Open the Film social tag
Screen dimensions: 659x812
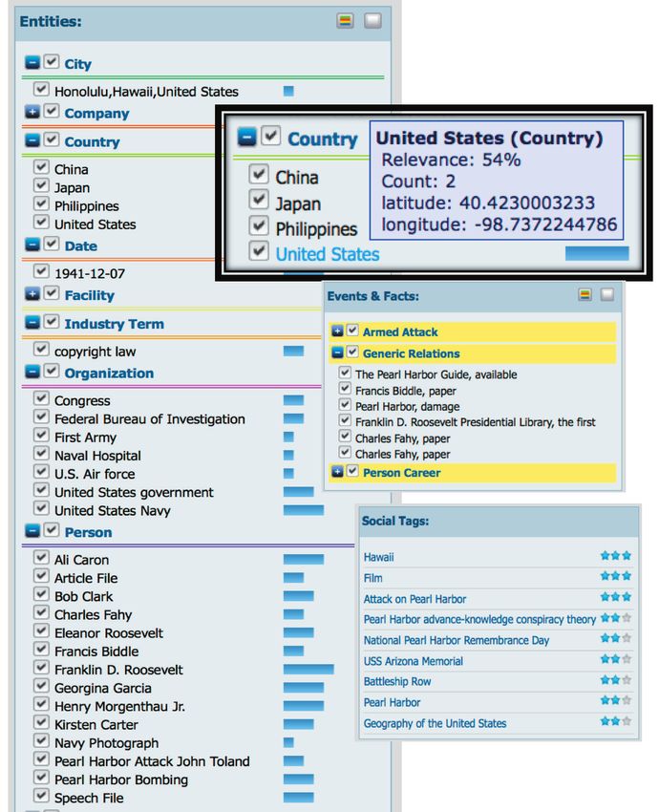pos(372,578)
